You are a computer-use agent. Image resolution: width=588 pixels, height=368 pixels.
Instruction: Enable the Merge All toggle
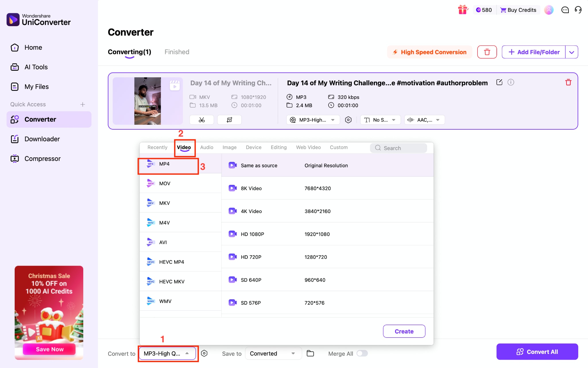(362, 353)
